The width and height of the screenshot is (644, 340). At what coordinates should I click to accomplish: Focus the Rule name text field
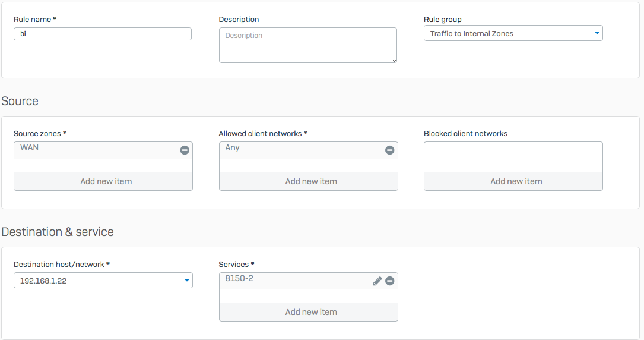103,34
